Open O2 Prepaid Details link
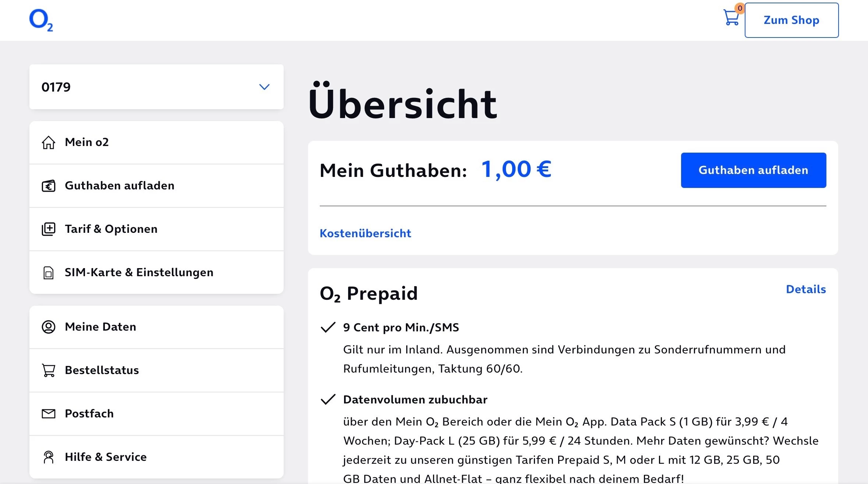This screenshot has width=868, height=484. point(805,289)
